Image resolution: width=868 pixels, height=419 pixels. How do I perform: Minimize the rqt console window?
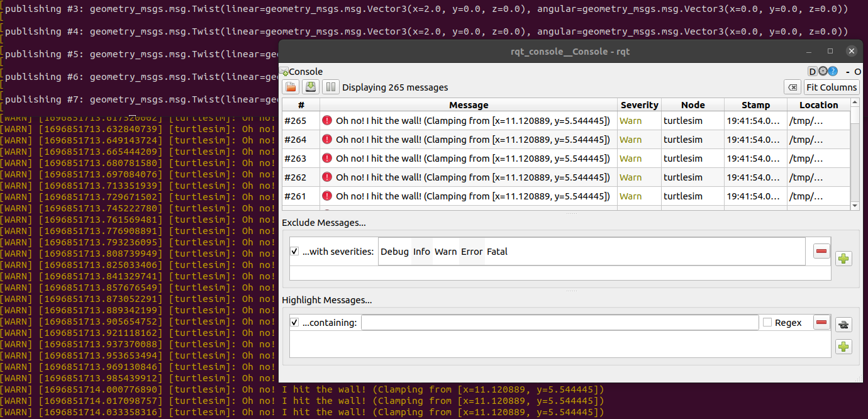pyautogui.click(x=810, y=51)
